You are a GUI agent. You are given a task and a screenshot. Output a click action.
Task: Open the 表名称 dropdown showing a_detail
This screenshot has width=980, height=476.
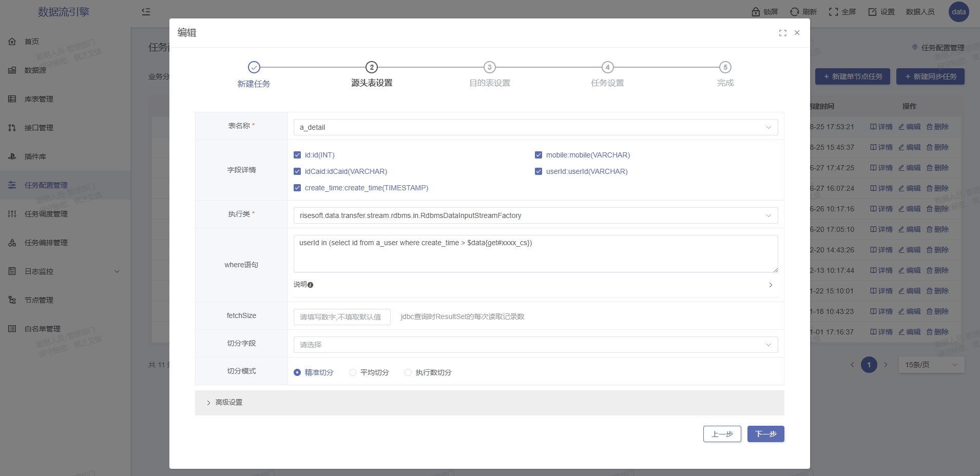click(535, 127)
